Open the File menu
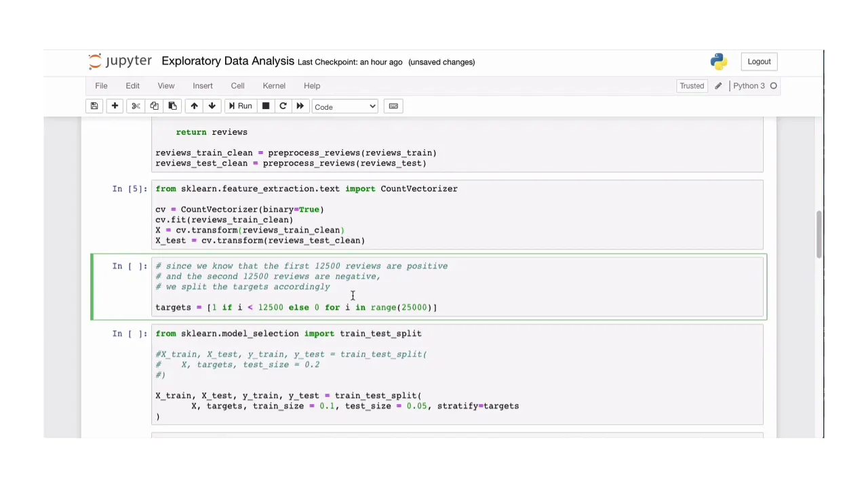This screenshot has width=868, height=488. click(x=101, y=86)
